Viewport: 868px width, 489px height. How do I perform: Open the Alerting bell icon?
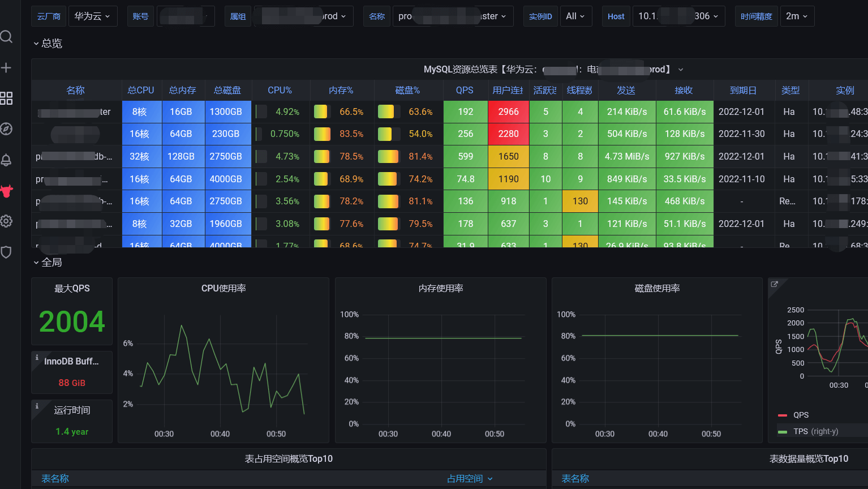[6, 160]
